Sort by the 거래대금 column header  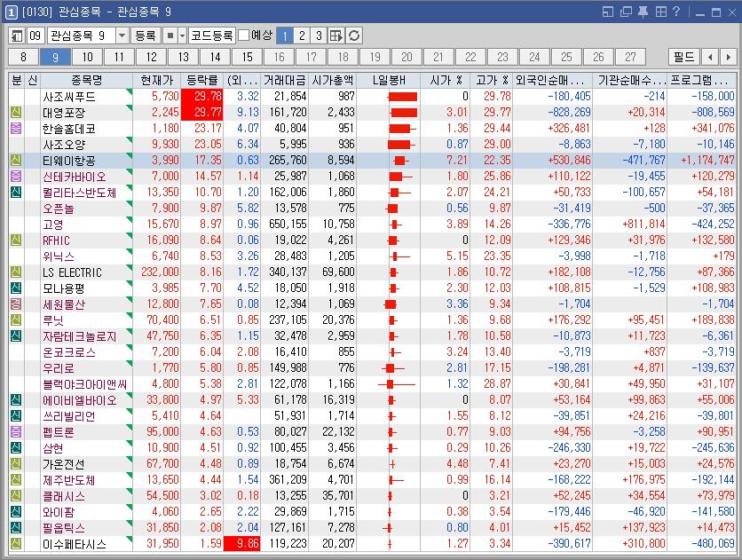tap(284, 81)
